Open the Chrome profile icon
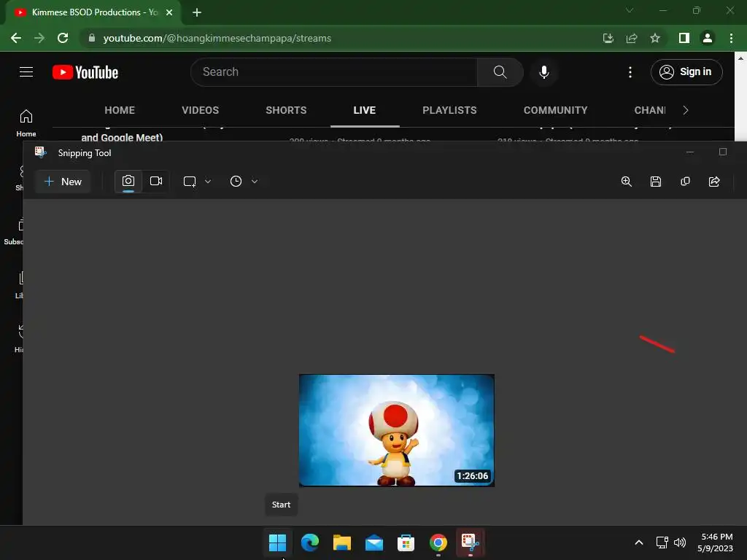Image resolution: width=747 pixels, height=560 pixels. (x=708, y=38)
